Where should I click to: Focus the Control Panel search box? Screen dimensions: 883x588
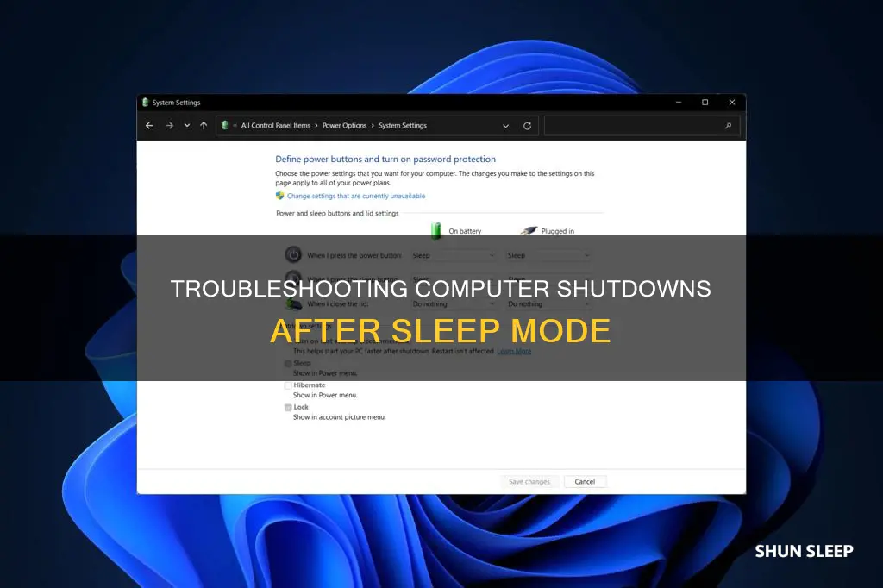pos(642,126)
